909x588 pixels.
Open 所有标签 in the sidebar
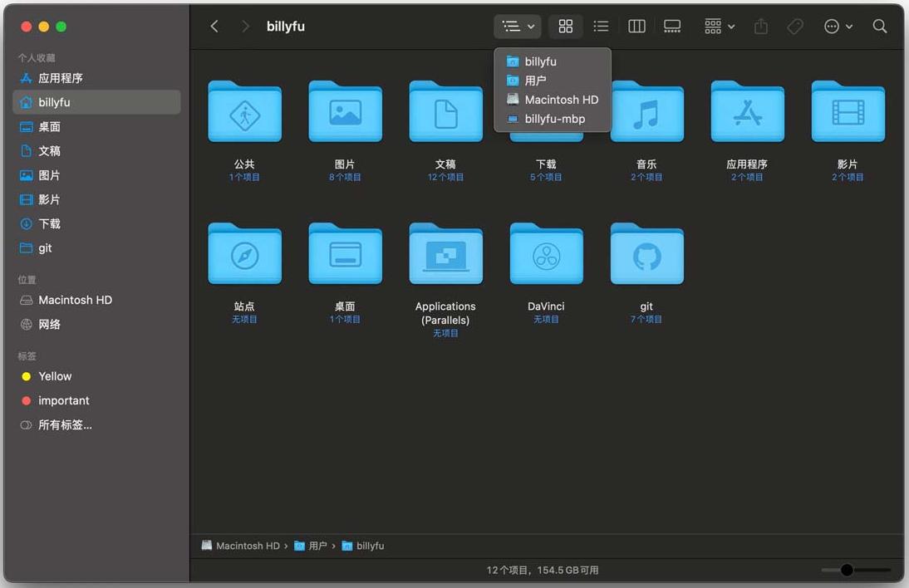[65, 424]
